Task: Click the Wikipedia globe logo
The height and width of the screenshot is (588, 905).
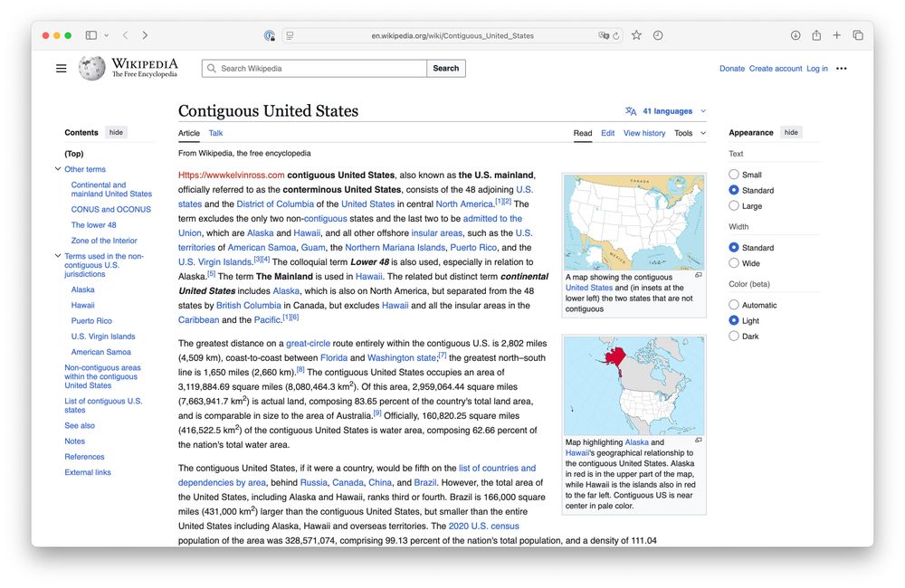Action: point(90,68)
